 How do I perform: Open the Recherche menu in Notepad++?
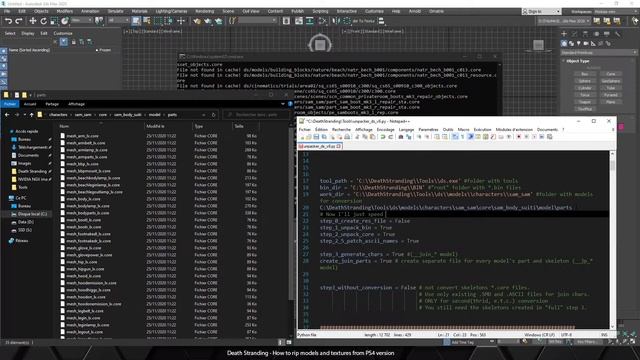click(341, 129)
